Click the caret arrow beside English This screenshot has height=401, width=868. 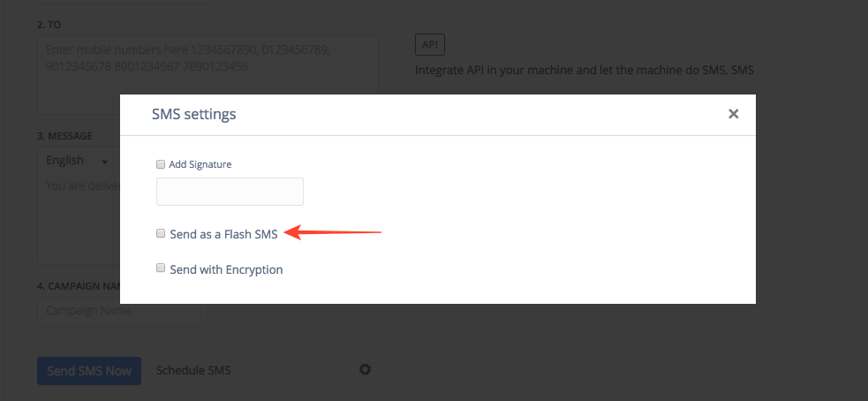[x=104, y=163]
